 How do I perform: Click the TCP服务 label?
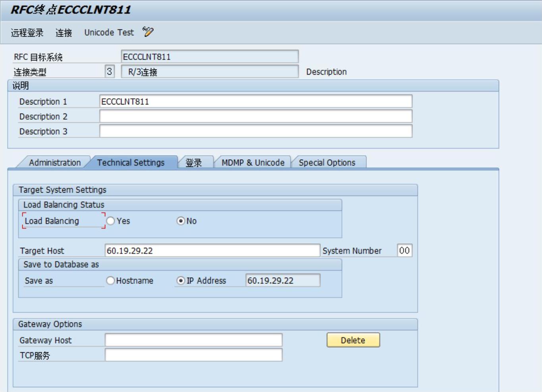coord(35,355)
